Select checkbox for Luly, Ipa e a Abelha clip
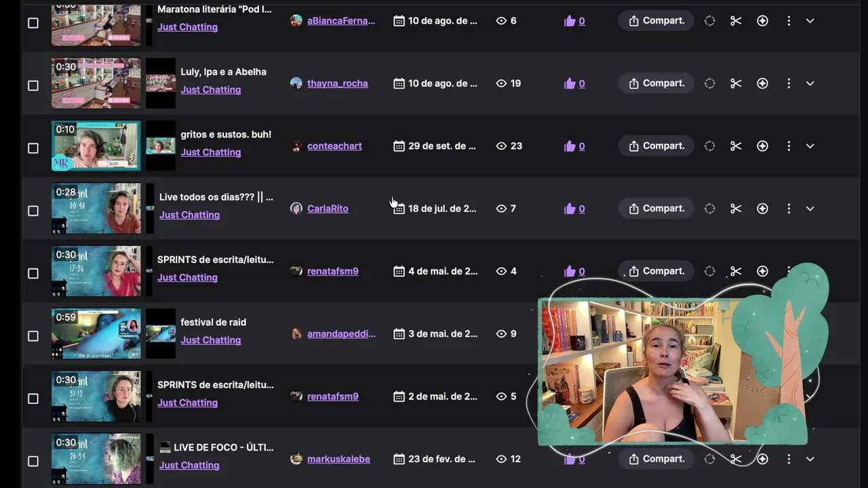 point(33,85)
